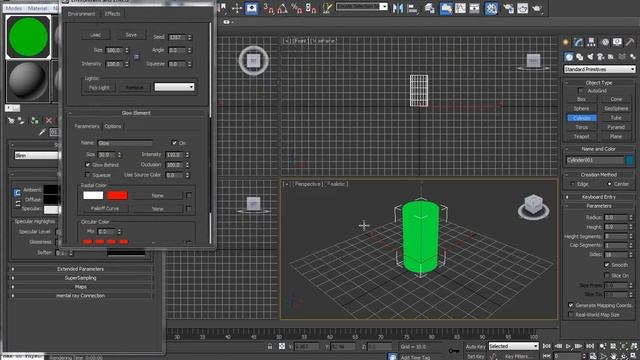This screenshot has height=360, width=640.
Task: Select the Geometry category icon
Action: (569, 57)
